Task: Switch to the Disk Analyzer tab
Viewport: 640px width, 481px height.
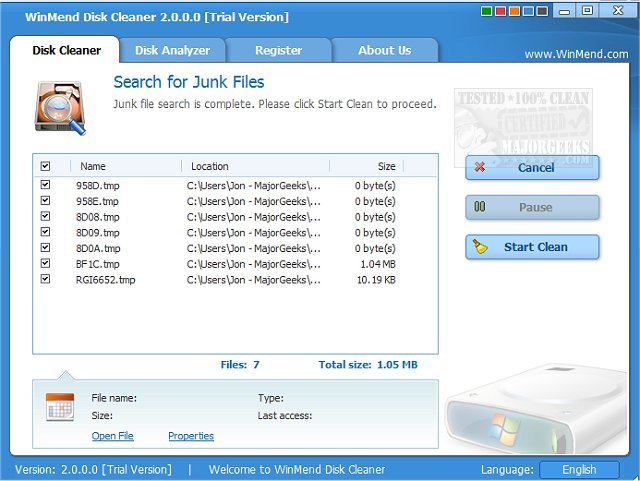Action: pos(172,50)
